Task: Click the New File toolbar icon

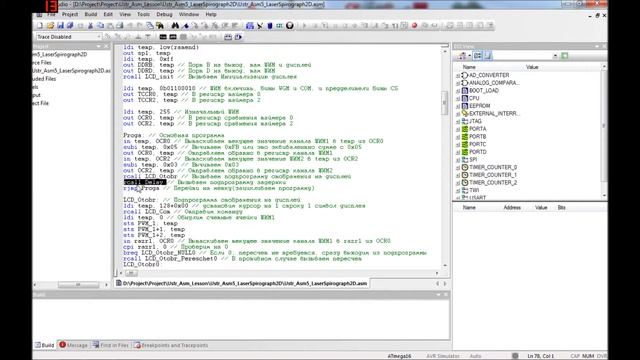Action: click(x=40, y=25)
